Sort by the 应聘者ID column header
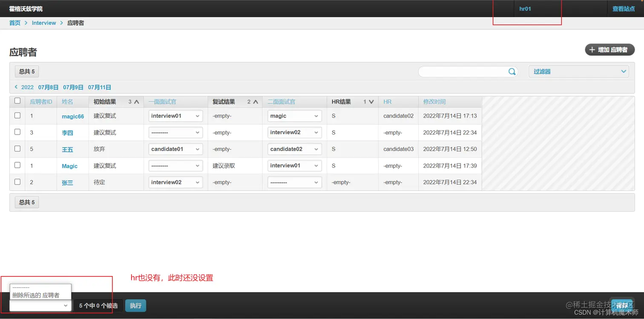This screenshot has width=644, height=319. [41, 102]
